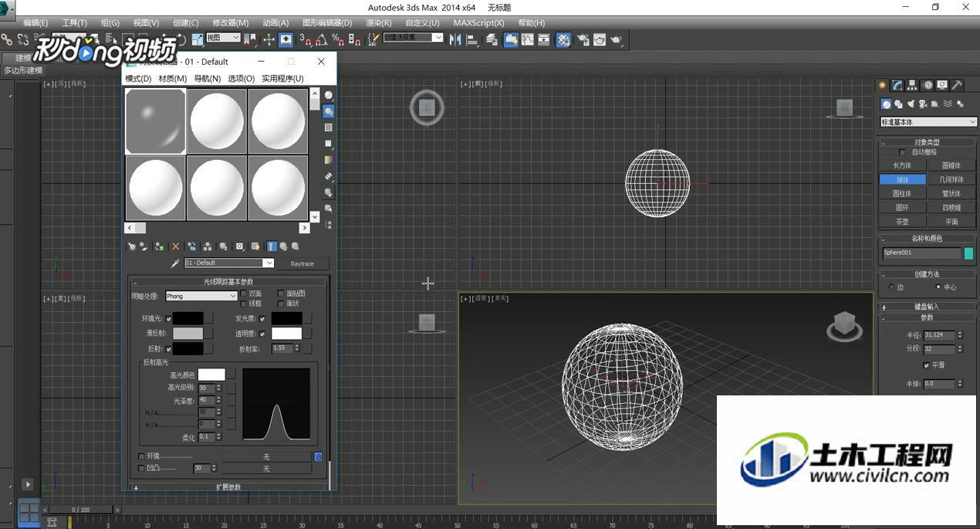
Task: Click the 平面 plane button
Action: tap(951, 221)
